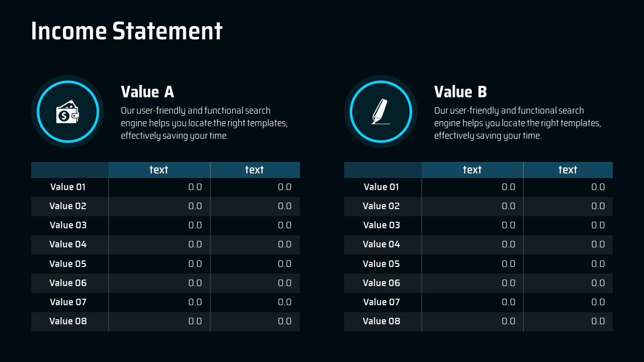Click second 'text' header in left table
The width and height of the screenshot is (644, 362).
tap(255, 170)
